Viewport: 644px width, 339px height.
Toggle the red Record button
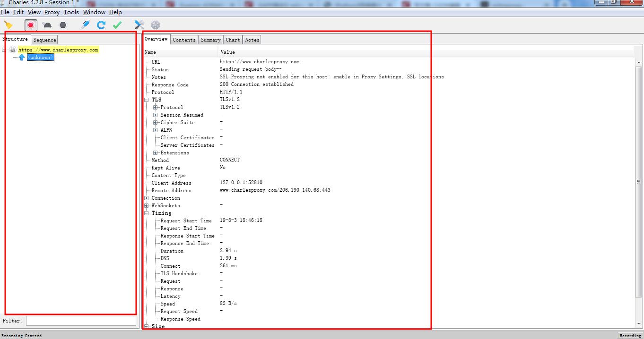pyautogui.click(x=31, y=25)
